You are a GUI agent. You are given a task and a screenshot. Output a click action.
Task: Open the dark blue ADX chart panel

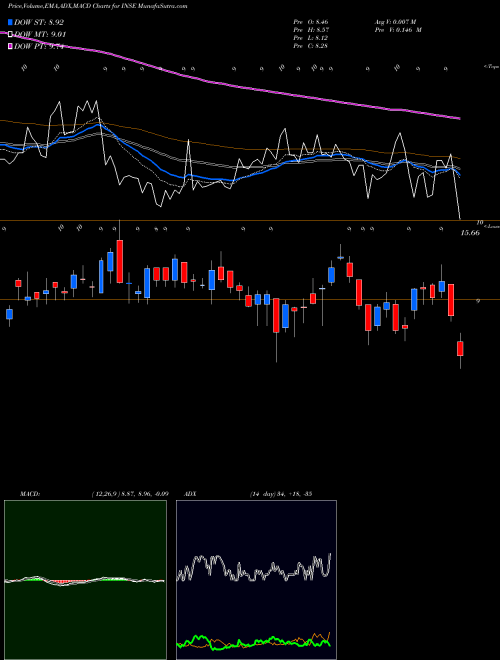tap(256, 580)
